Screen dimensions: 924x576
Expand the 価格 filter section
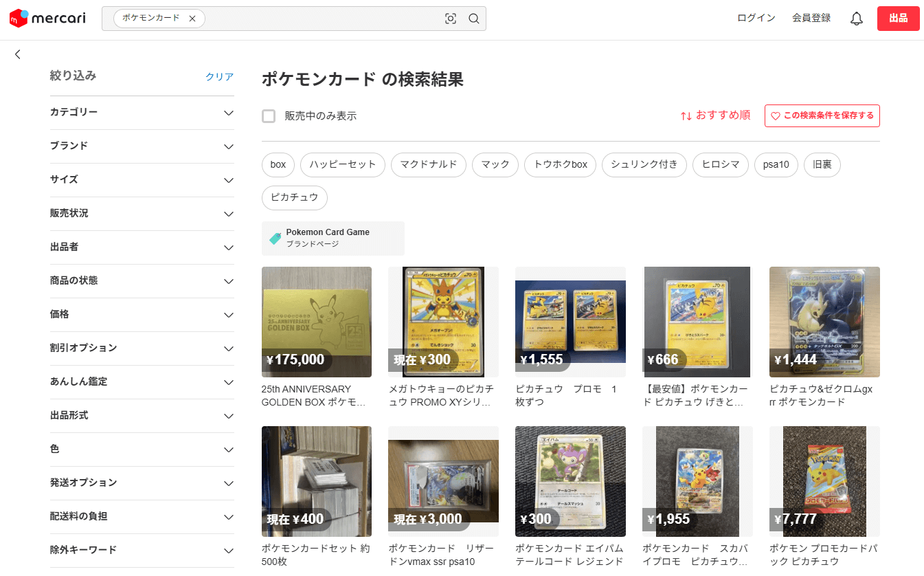(x=142, y=315)
